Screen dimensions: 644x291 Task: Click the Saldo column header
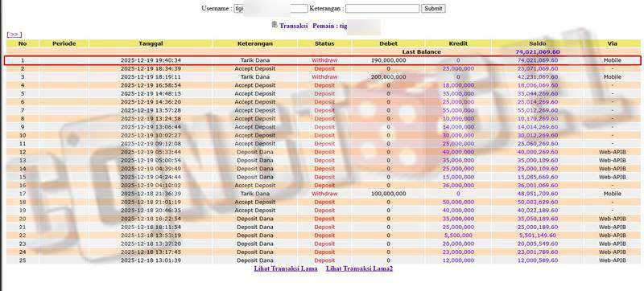coord(537,43)
